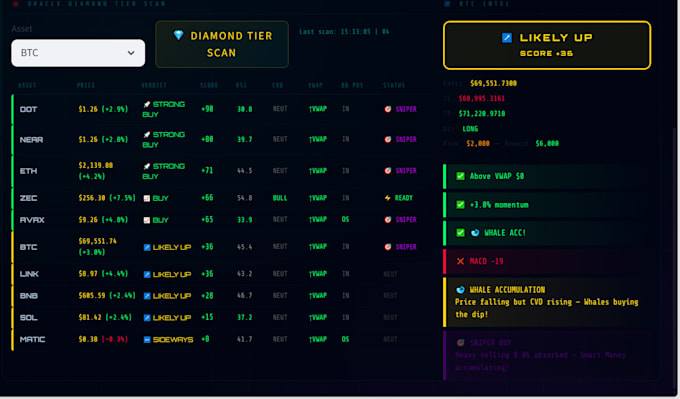Select the ETH asset name
The width and height of the screenshot is (680, 399).
coord(28,171)
